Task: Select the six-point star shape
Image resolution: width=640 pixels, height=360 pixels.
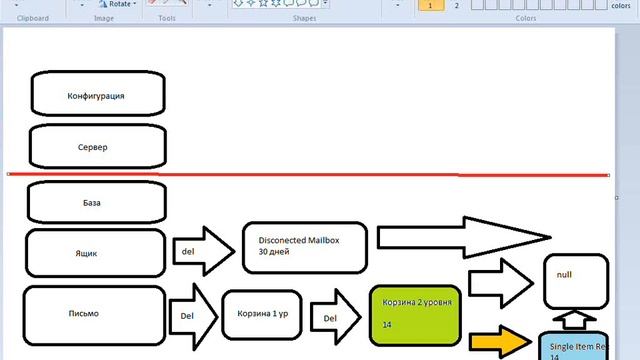Action: 276,3
